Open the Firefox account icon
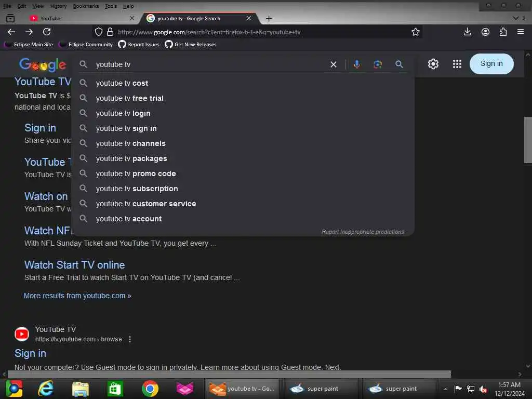Image resolution: width=532 pixels, height=399 pixels. (486, 32)
